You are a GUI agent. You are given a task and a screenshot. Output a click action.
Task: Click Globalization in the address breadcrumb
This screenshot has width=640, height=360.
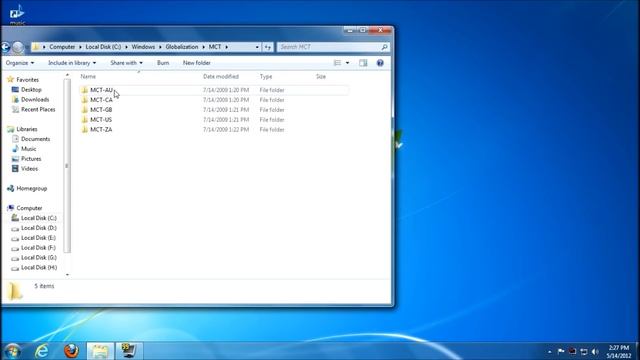tap(182, 47)
